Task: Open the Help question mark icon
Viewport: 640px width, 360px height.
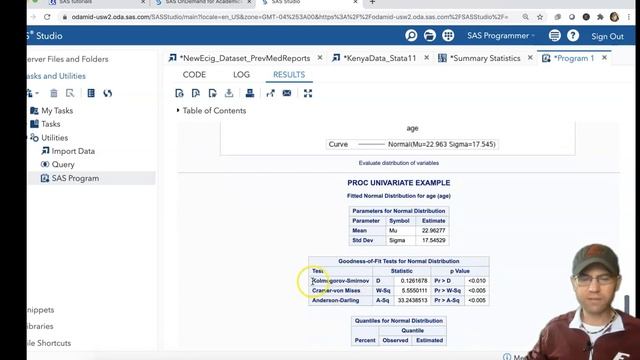Action: pyautogui.click(x=573, y=36)
